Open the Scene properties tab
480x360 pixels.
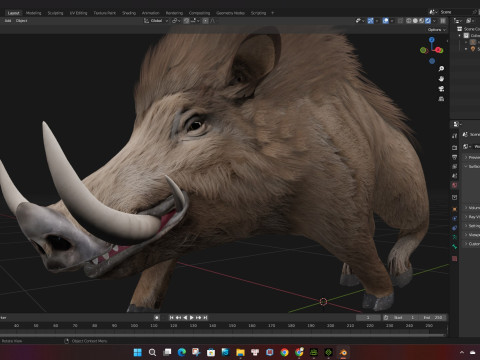454,176
